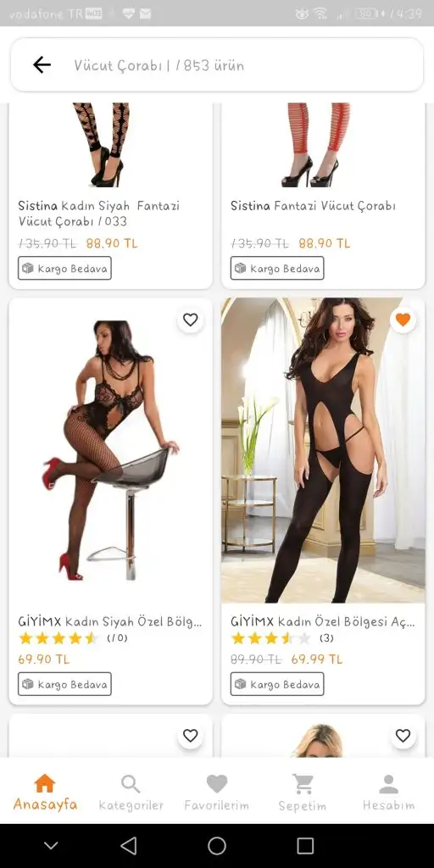Screen dimensions: 434x868
Task: Go to Favorilerim heart tab
Action: click(x=217, y=793)
